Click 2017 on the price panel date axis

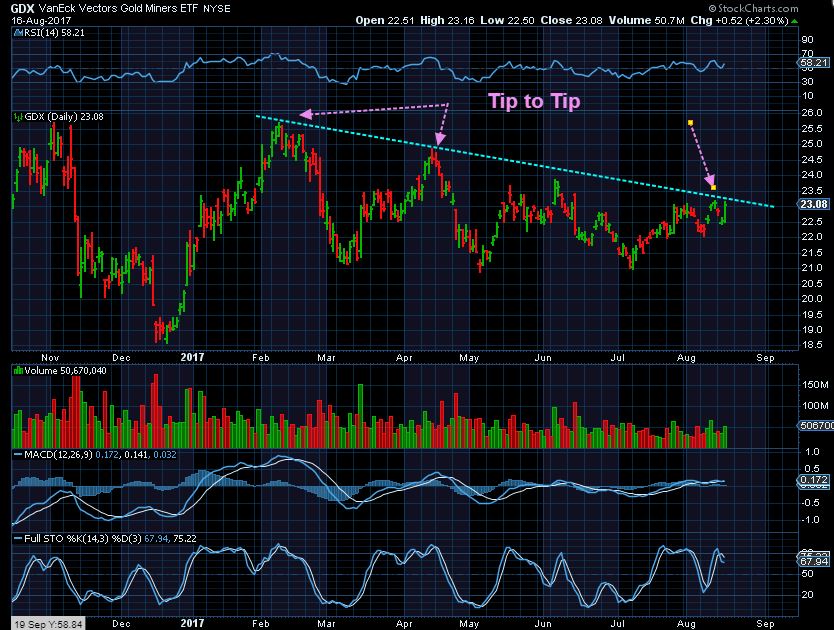pos(192,357)
